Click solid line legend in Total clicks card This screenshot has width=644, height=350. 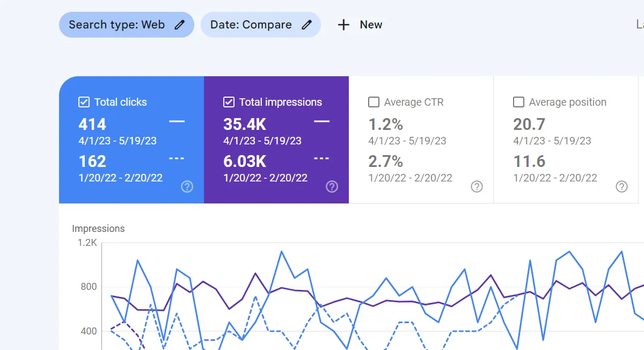click(x=177, y=122)
